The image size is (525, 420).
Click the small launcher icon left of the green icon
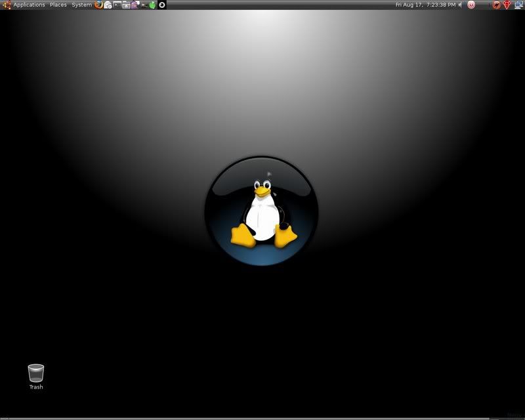[144, 5]
